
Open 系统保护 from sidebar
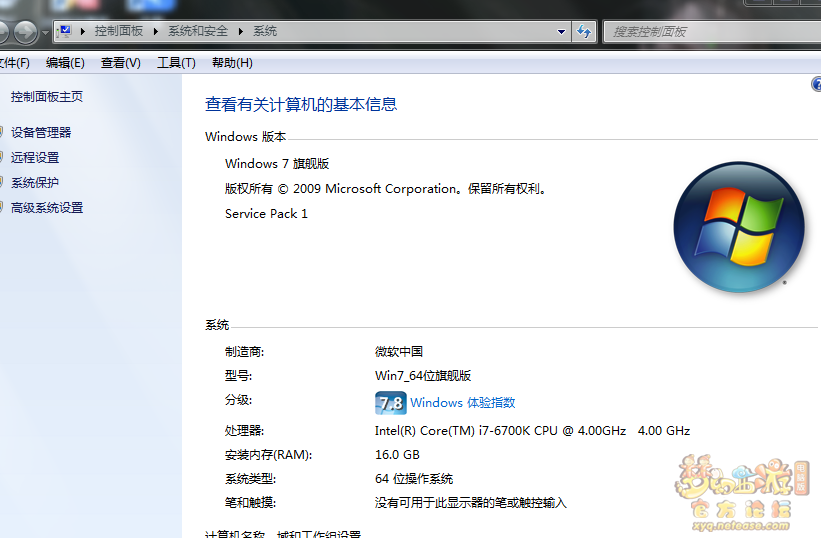pos(35,183)
